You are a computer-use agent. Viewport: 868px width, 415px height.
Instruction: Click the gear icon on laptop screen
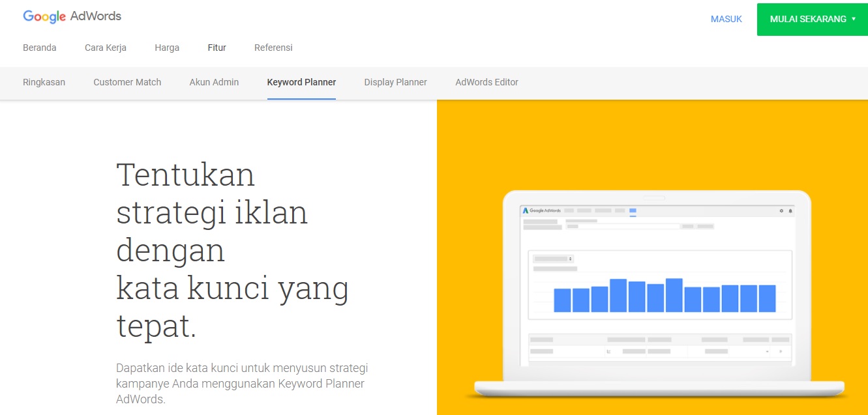pyautogui.click(x=781, y=210)
